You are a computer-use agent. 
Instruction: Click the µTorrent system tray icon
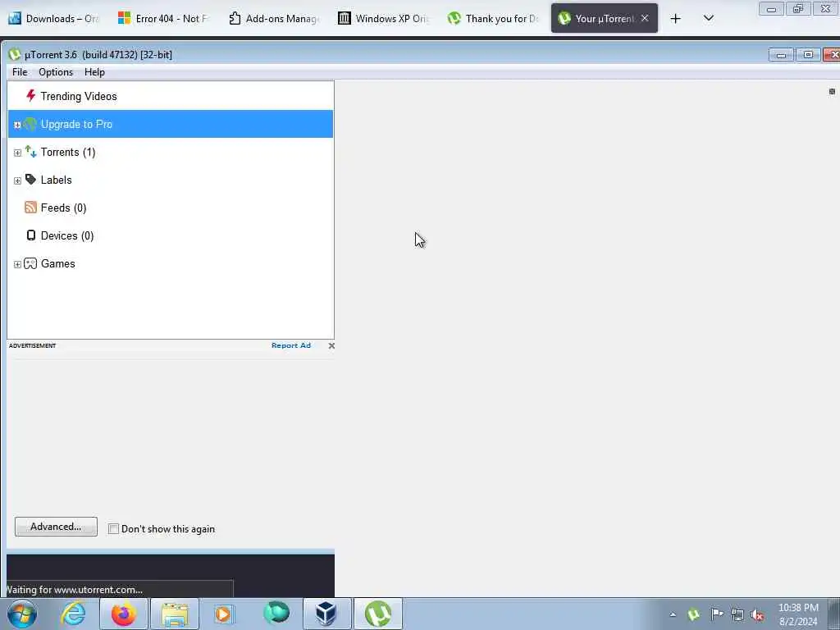694,614
